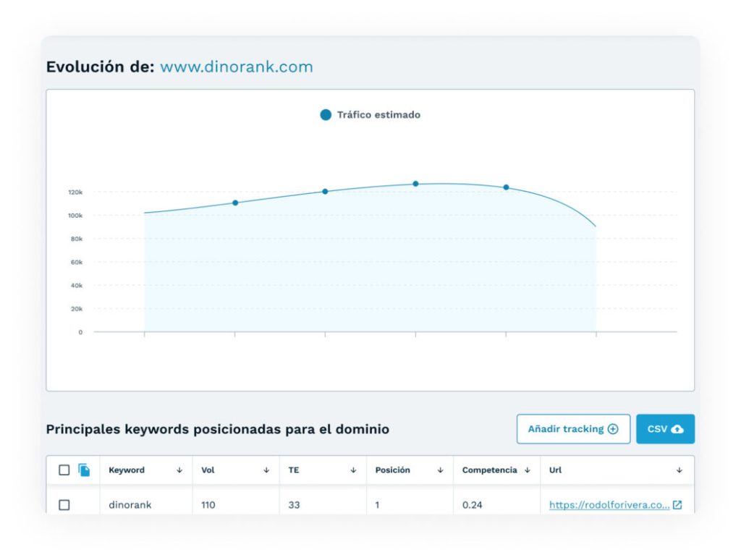741x560 pixels.
Task: Sort by Posición using its arrow
Action: [x=440, y=470]
